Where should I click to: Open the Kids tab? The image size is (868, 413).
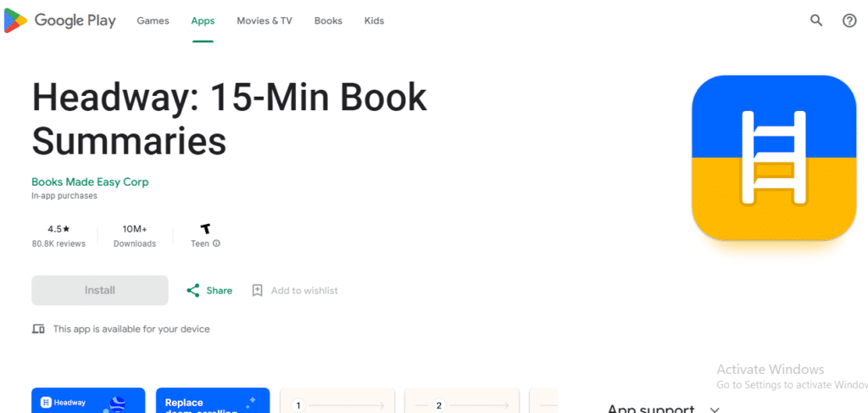pos(374,21)
